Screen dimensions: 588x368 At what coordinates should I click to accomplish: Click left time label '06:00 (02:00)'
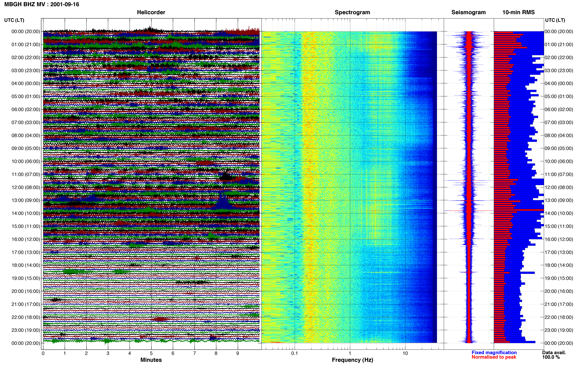point(26,109)
